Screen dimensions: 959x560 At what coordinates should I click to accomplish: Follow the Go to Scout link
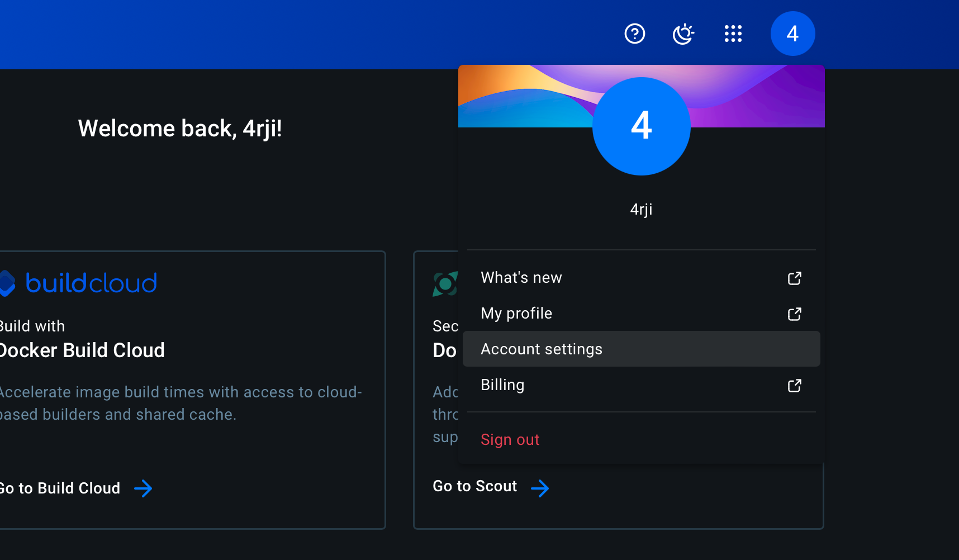point(475,486)
